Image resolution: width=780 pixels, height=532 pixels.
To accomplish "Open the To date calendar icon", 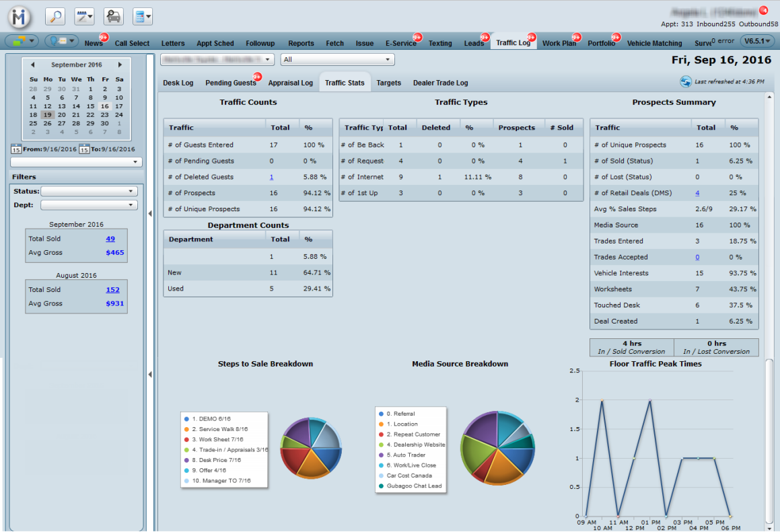I will 84,149.
